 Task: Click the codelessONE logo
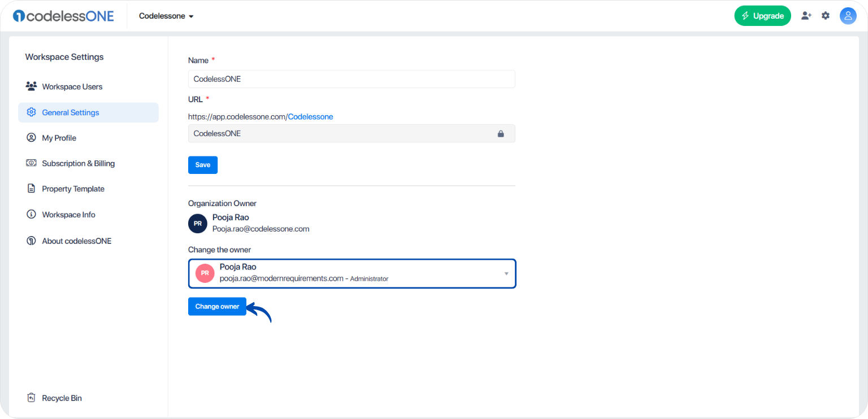coord(63,16)
